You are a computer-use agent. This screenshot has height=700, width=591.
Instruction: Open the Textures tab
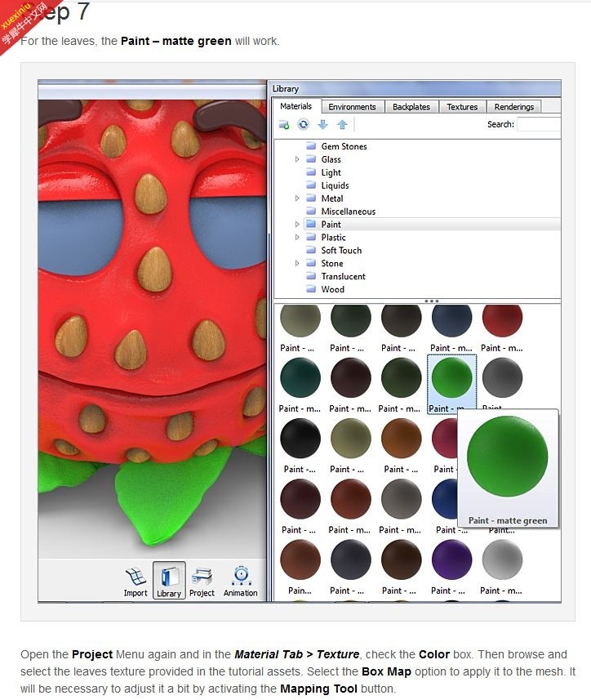point(462,107)
